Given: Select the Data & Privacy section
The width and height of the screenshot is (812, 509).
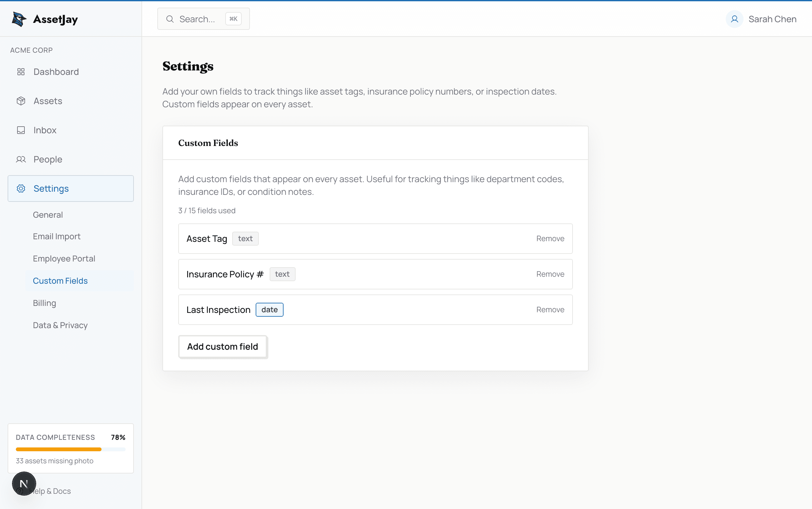Looking at the screenshot, I should click(x=60, y=325).
